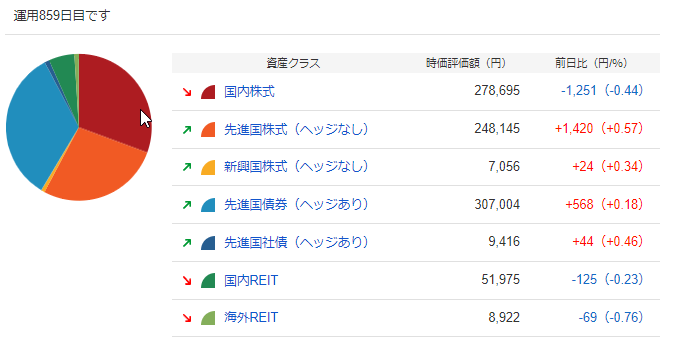
Task: Click the green up arrow beside 先進国債券
Action: (187, 205)
